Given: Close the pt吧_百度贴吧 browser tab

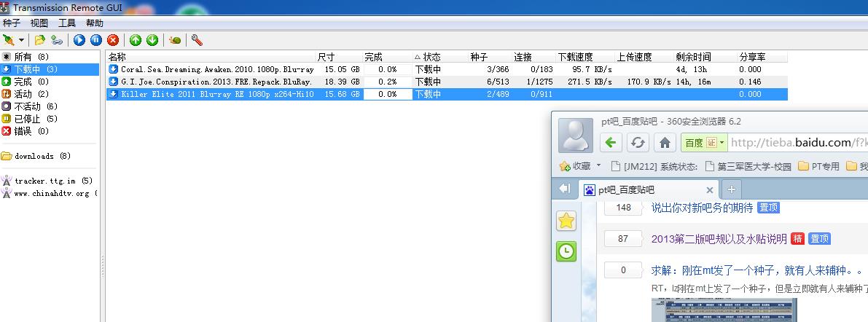Looking at the screenshot, I should 710,189.
